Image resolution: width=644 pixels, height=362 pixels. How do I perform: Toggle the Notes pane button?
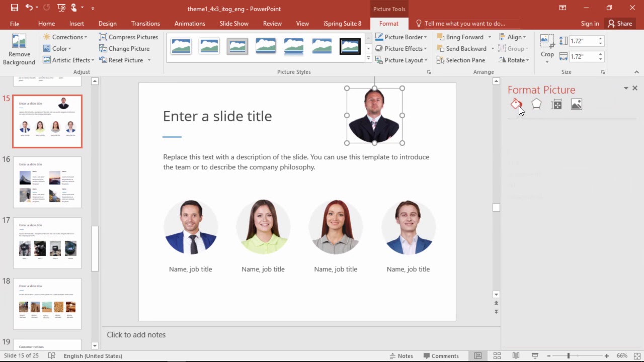401,355
